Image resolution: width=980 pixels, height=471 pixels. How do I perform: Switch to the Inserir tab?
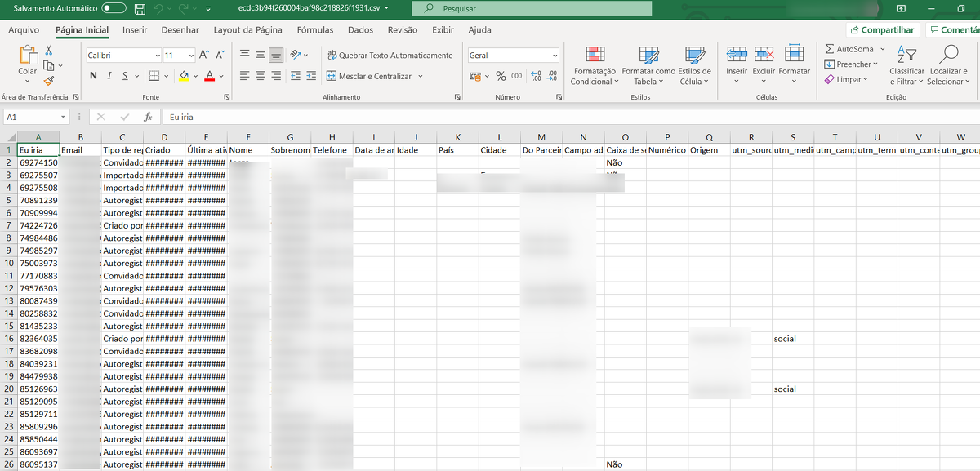tap(135, 30)
